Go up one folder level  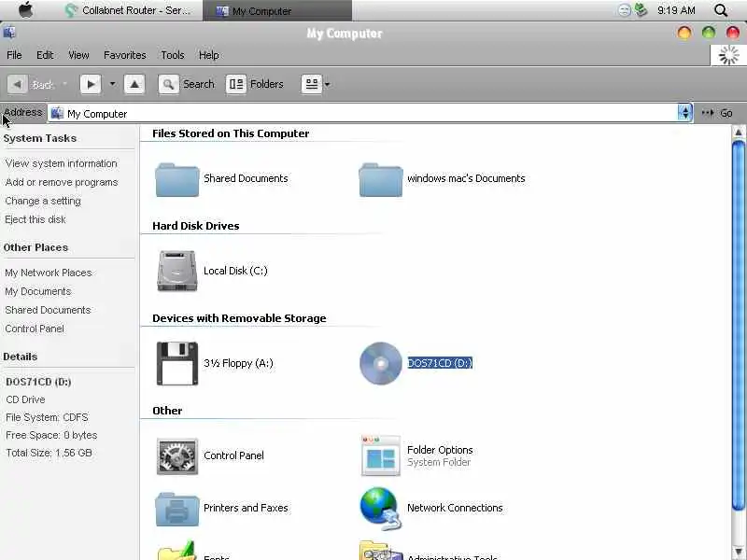(x=134, y=85)
